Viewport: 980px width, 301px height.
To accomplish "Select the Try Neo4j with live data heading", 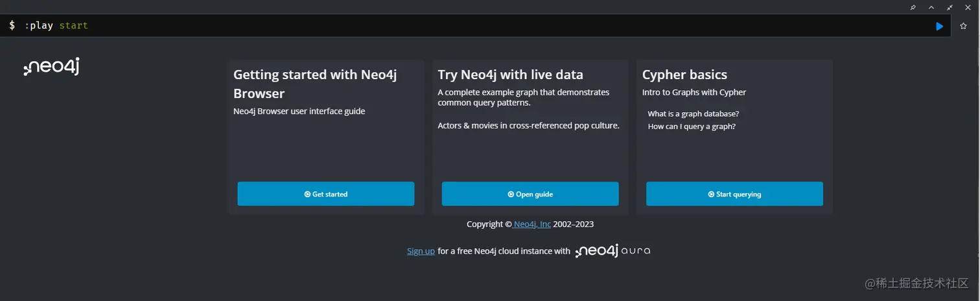I will [x=510, y=75].
